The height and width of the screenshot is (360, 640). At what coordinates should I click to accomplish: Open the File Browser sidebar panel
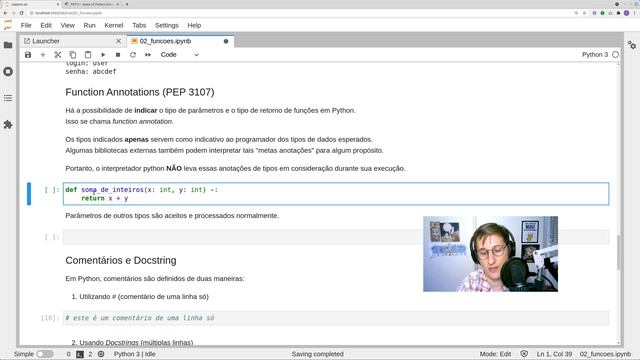[8, 45]
